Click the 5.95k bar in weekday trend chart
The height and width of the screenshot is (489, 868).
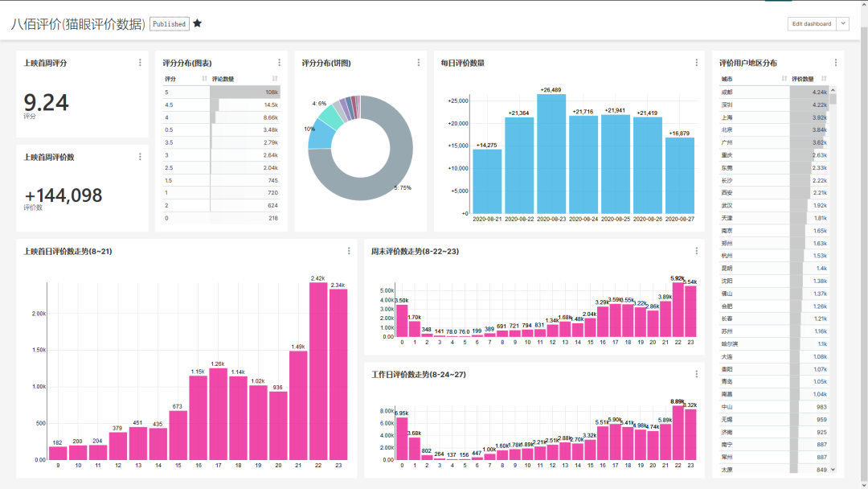pyautogui.click(x=402, y=438)
